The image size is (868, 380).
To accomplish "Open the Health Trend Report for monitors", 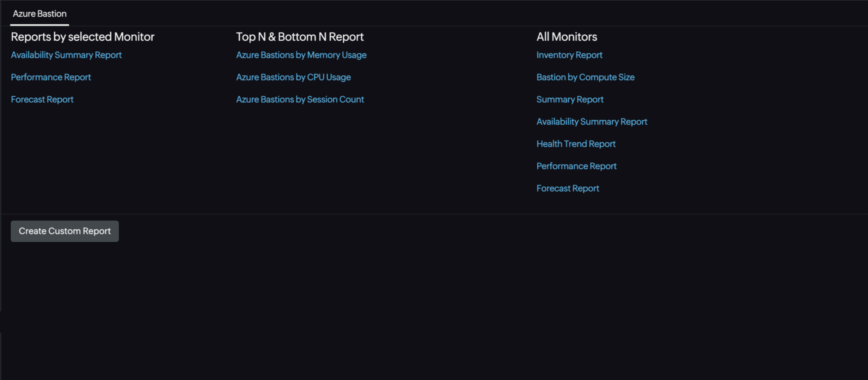I will [576, 144].
